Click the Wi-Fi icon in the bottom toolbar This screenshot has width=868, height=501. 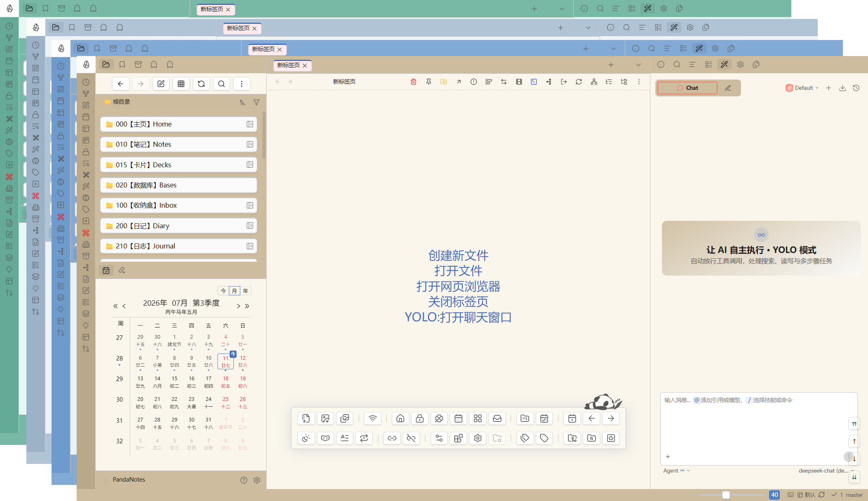pos(373,419)
